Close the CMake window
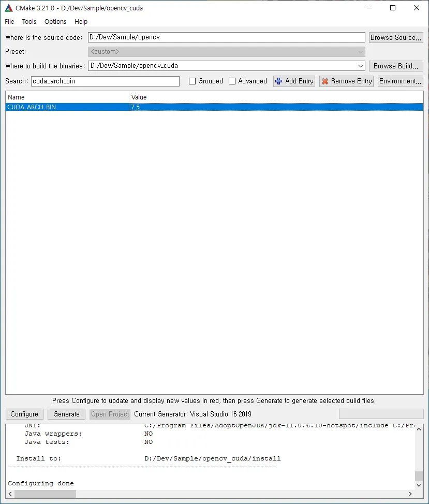The image size is (429, 504). coord(417,8)
